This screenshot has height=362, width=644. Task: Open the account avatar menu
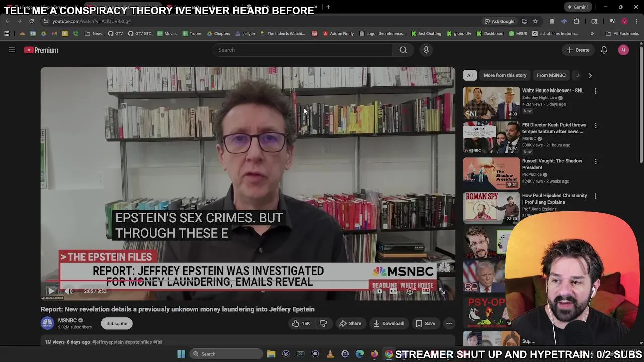pyautogui.click(x=623, y=50)
